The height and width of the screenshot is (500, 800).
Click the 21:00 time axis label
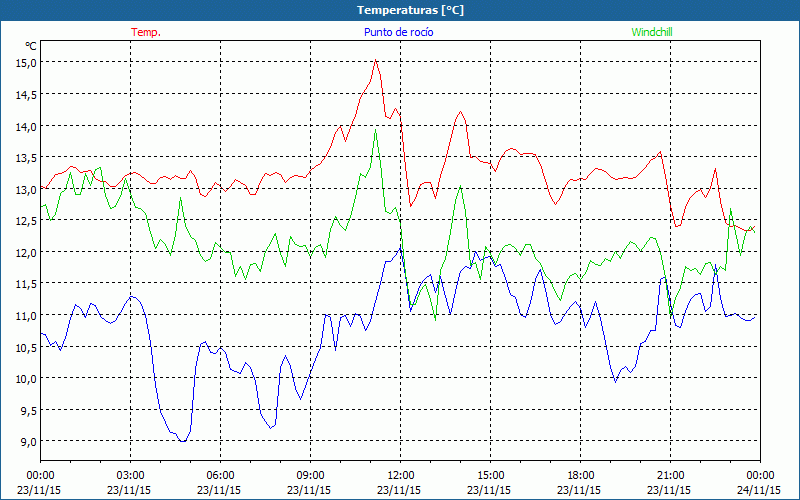coord(670,476)
